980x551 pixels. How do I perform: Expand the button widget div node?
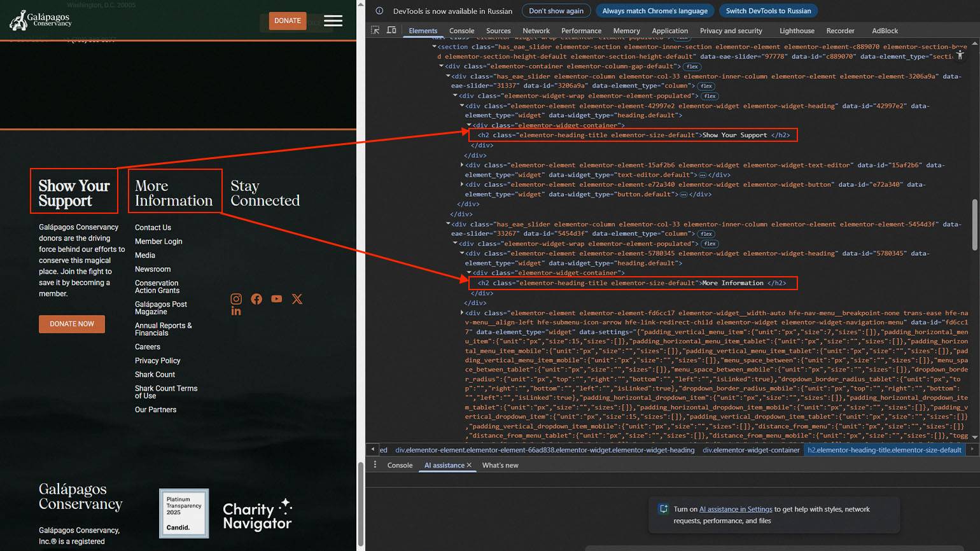click(463, 185)
